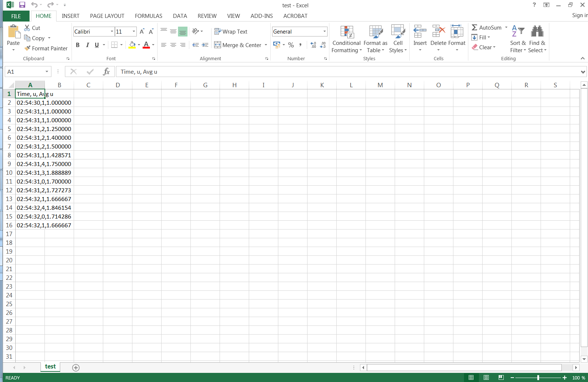Switch to PAGE LAYOUT tab
This screenshot has width=588, height=382.
tap(107, 16)
